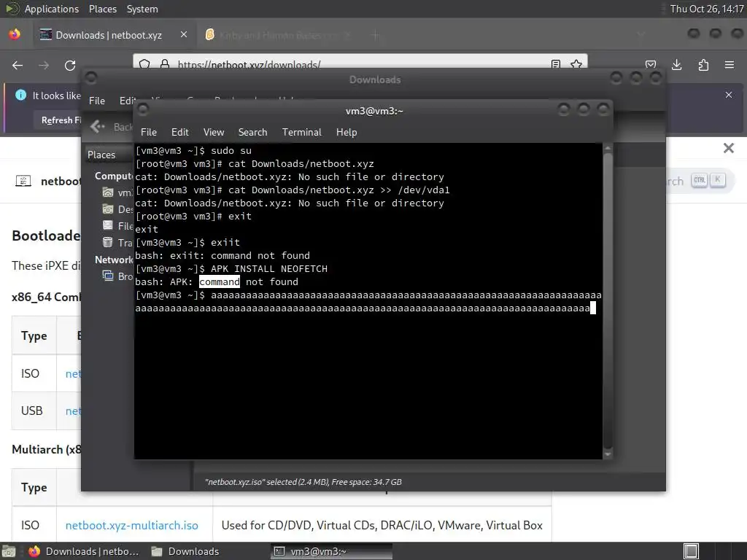
Task: Close the Downloads | netboot.xyz tab
Action: pyautogui.click(x=184, y=35)
